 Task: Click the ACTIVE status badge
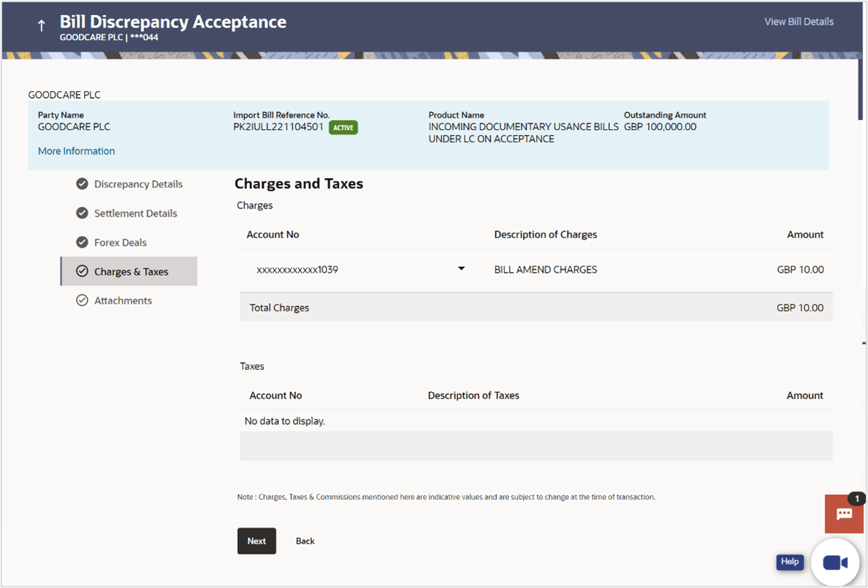[343, 127]
